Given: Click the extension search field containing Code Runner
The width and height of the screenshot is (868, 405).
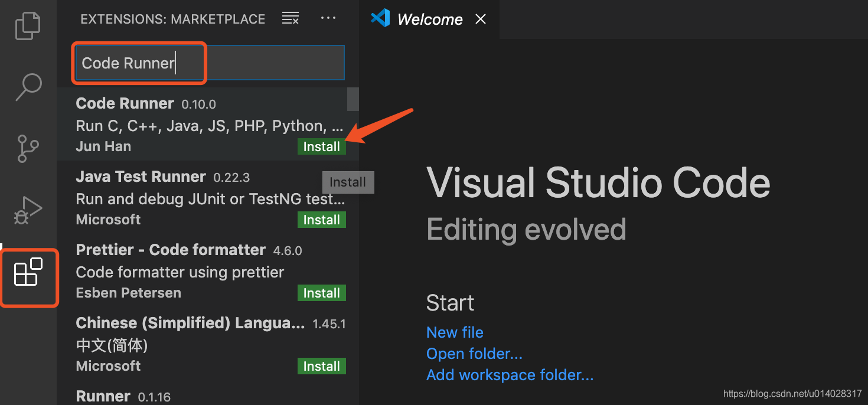Looking at the screenshot, I should pyautogui.click(x=209, y=63).
